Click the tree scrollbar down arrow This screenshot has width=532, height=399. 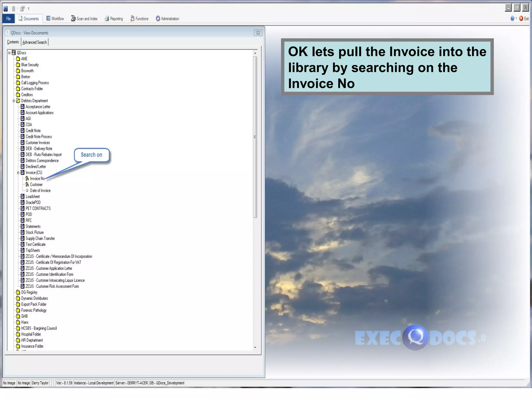255,347
